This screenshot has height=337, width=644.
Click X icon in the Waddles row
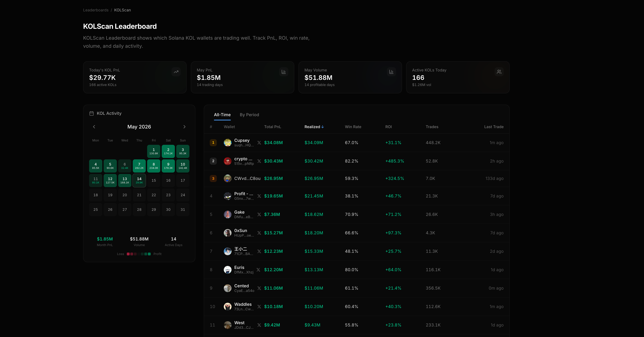tap(259, 306)
